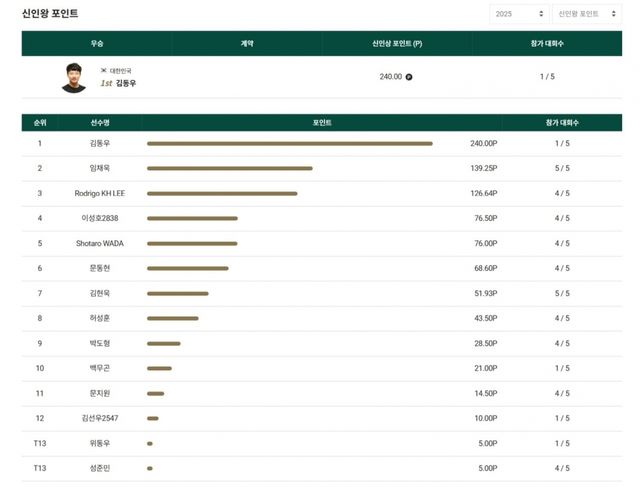Click the 순위 column header
Viewport: 640px width, 487px height.
(x=40, y=122)
